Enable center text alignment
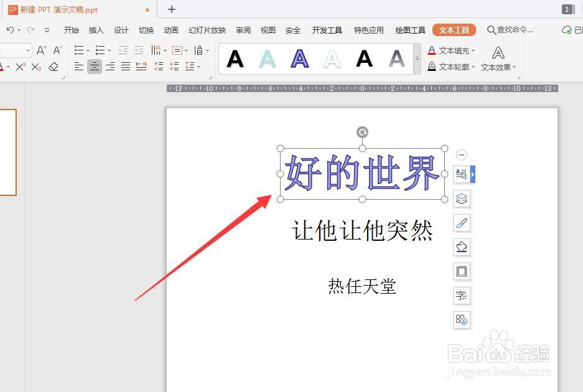This screenshot has height=392, width=583. point(94,66)
